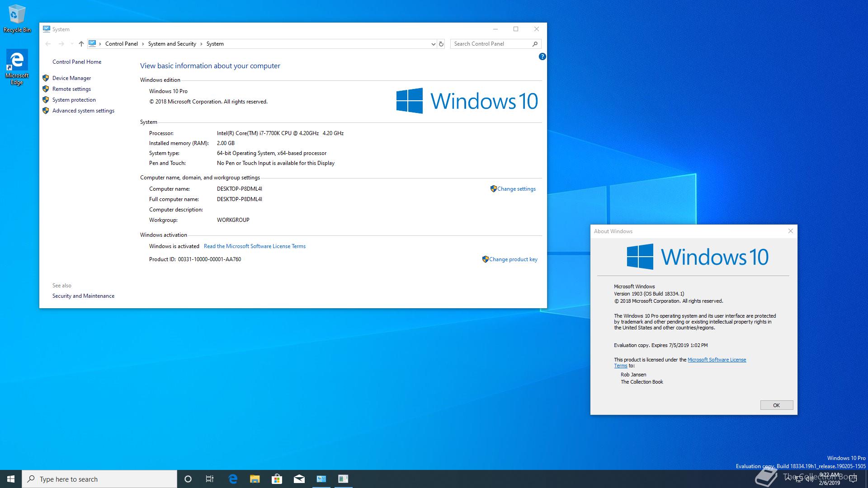Expand the address bar history dropdown
The width and height of the screenshot is (868, 488).
pyautogui.click(x=433, y=44)
